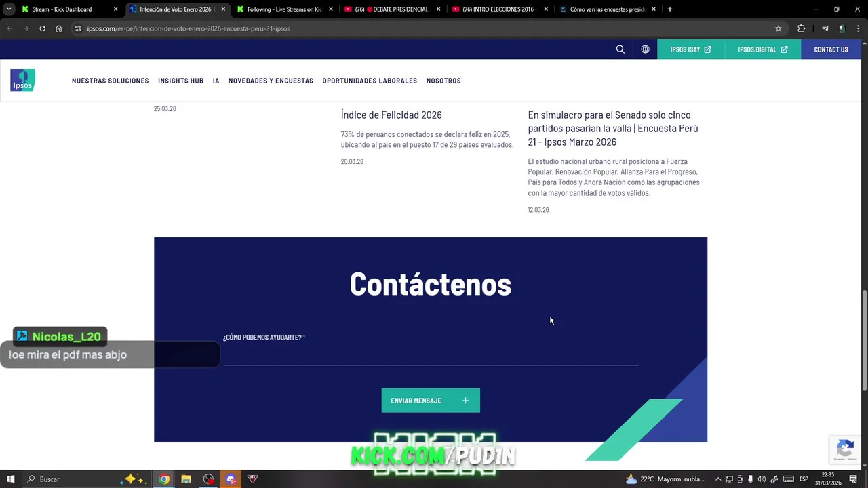Go to browser home page icon
The image size is (868, 488).
pyautogui.click(x=59, y=28)
